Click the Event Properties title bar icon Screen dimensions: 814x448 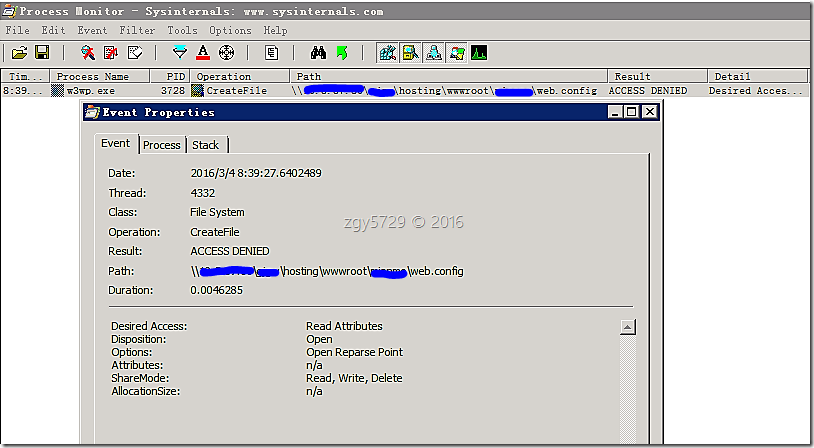coord(92,112)
